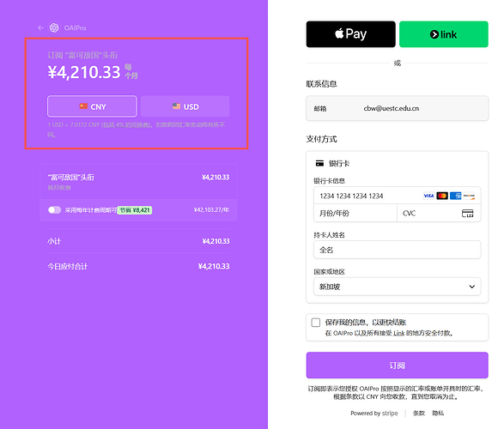Viewport: 504px width, 429px height.
Task: Go back using the left arrow icon
Action: click(40, 28)
